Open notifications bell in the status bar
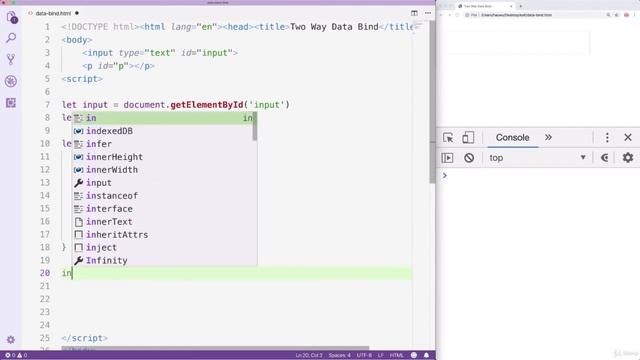Viewport: 640px width, 360px height. pos(427,356)
